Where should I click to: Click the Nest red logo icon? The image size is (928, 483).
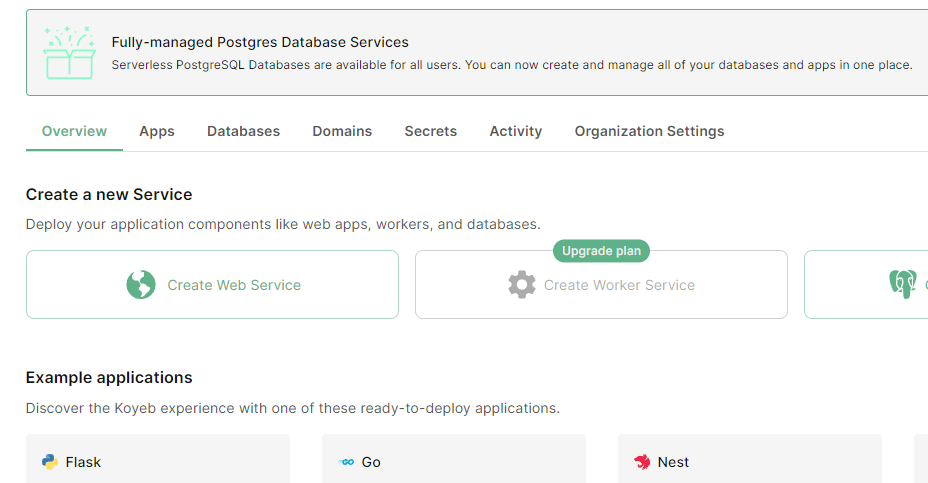642,462
